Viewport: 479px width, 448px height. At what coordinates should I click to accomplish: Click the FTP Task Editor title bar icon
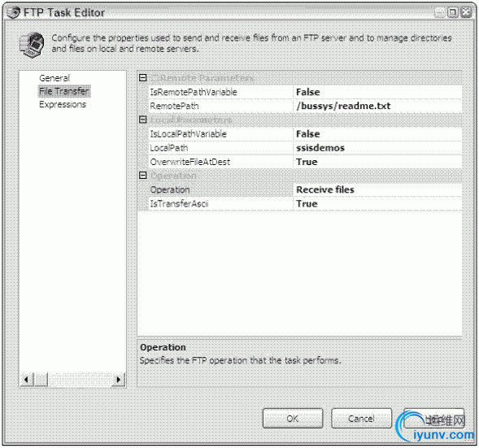tap(13, 12)
